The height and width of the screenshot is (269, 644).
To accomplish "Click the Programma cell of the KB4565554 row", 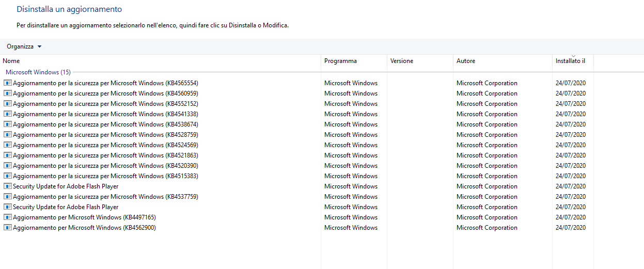I will (351, 83).
